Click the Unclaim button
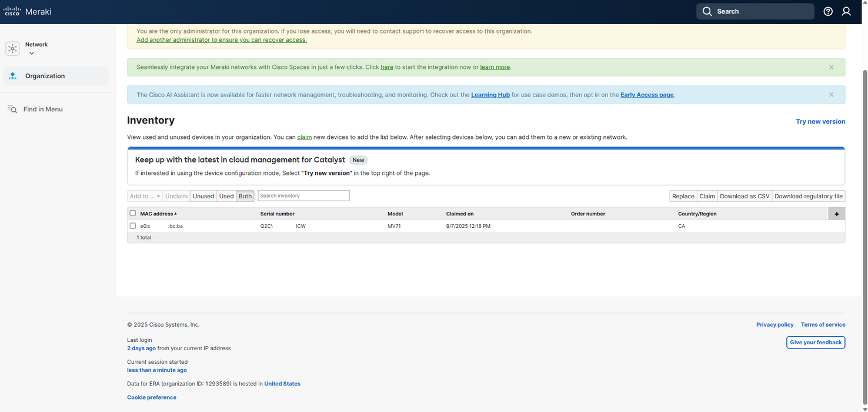Viewport: 868px width, 412px height. click(x=176, y=196)
